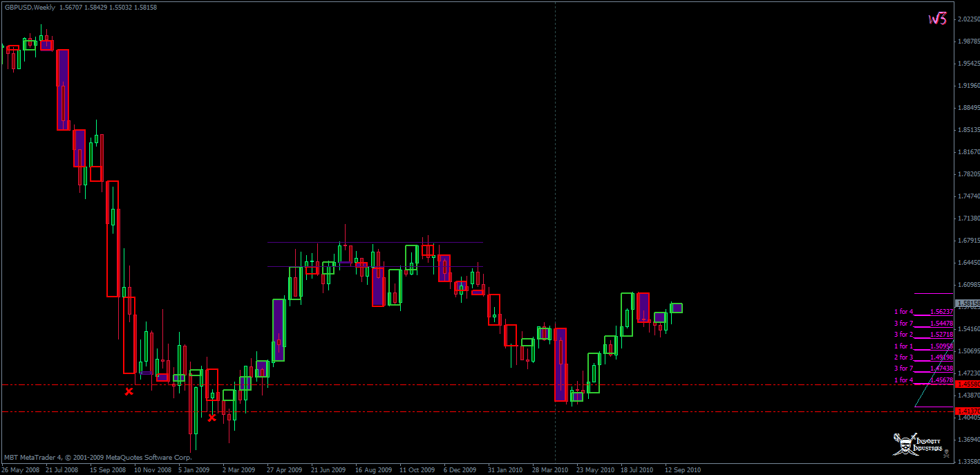The width and height of the screenshot is (980, 475).
Task: Click the 2 Mar 2009 date label
Action: tap(239, 469)
